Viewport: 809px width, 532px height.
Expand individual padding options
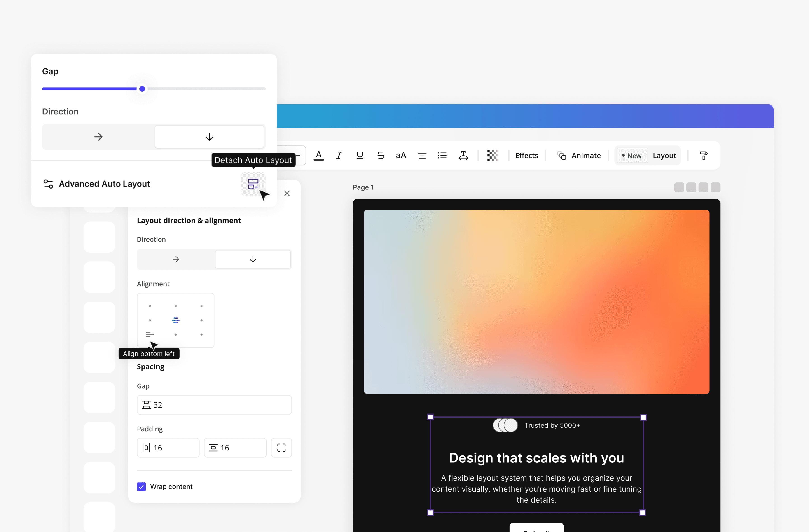pos(281,448)
